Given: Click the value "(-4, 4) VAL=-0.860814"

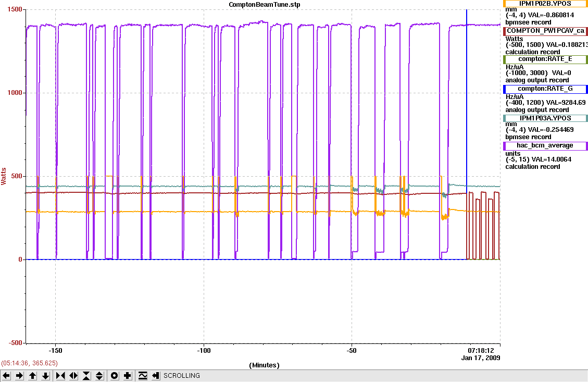Looking at the screenshot, I should click(540, 16).
